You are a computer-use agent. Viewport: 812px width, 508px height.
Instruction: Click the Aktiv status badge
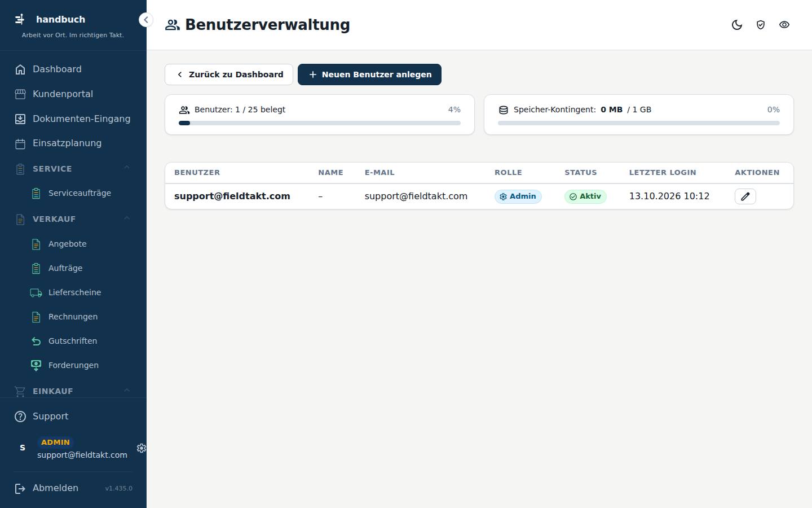tap(585, 196)
